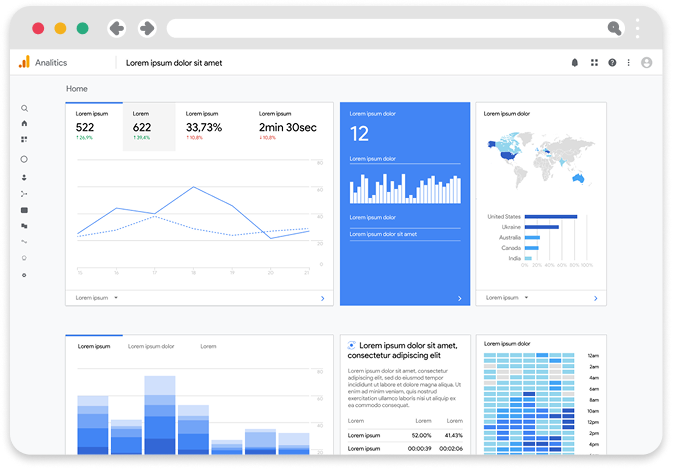Click the sidebar lightbulb discover icon
The image size is (673, 469).
[x=24, y=258]
